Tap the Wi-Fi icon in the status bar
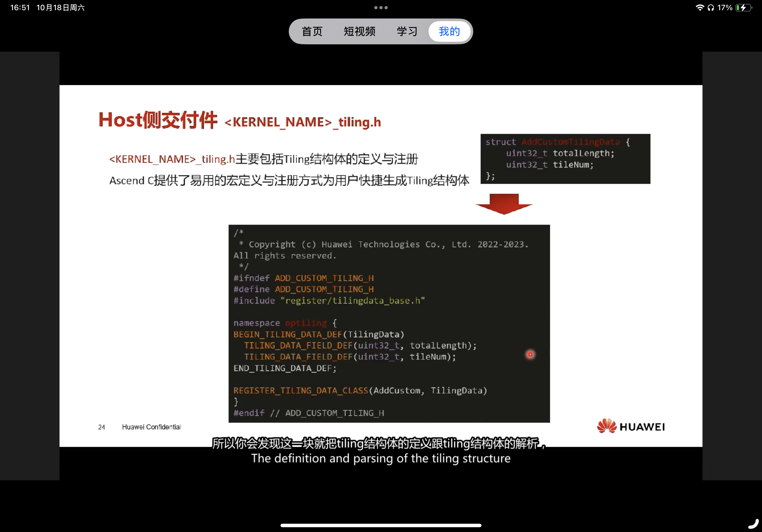The width and height of the screenshot is (762, 532). click(x=700, y=7)
